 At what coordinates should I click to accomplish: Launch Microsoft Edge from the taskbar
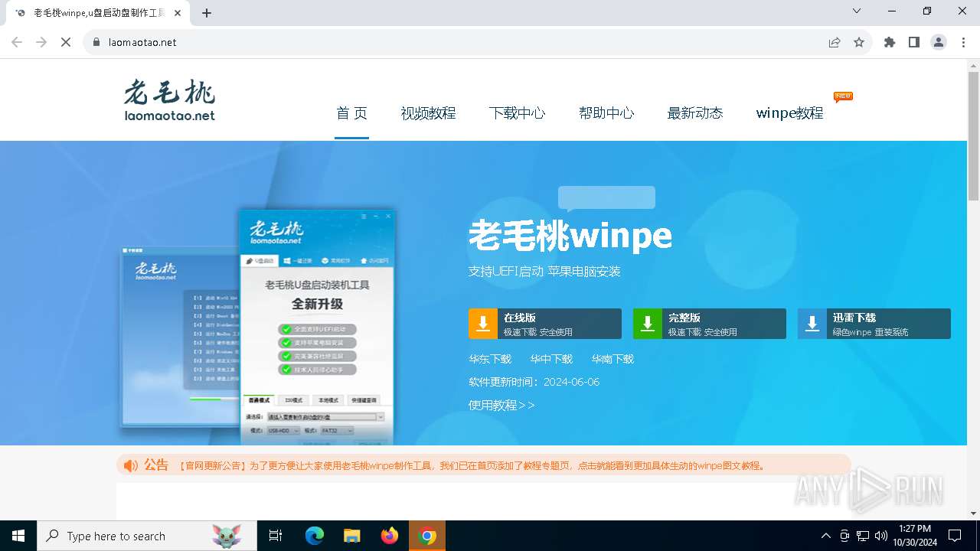click(x=315, y=536)
